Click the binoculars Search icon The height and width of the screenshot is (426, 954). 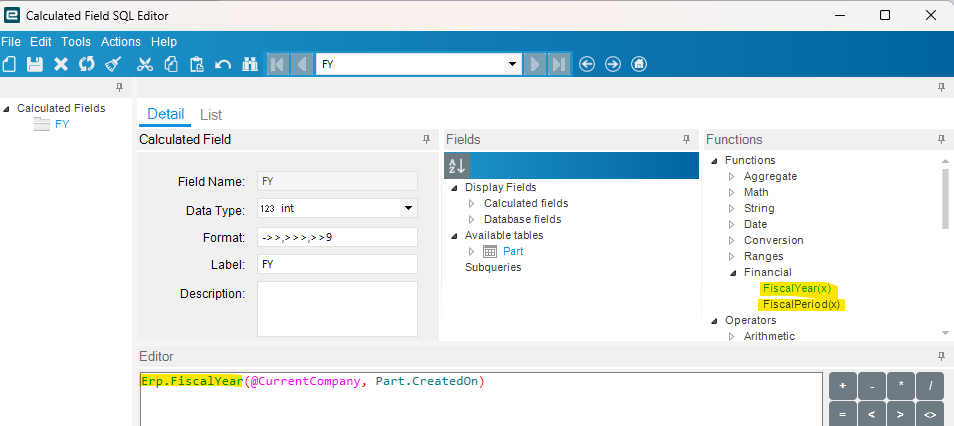coord(250,64)
